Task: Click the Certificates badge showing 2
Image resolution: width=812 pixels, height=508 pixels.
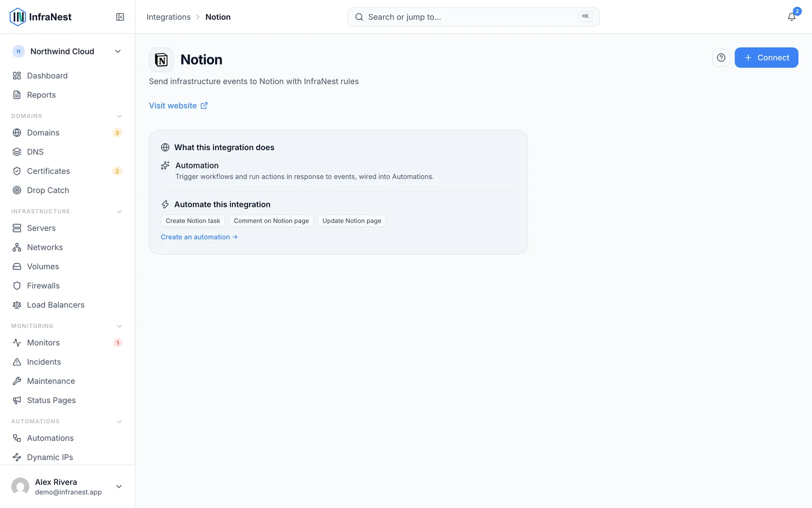Action: tap(117, 171)
